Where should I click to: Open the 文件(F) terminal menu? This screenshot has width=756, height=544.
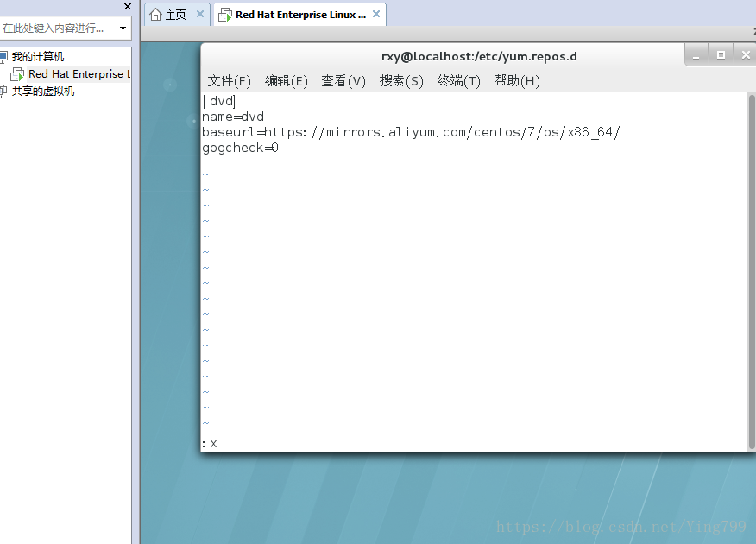click(x=229, y=81)
